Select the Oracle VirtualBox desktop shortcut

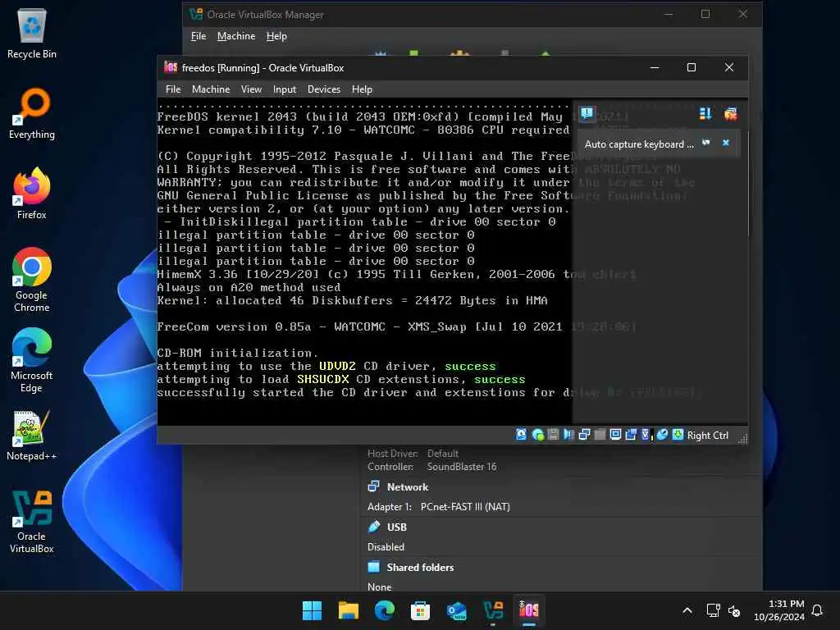tap(32, 522)
